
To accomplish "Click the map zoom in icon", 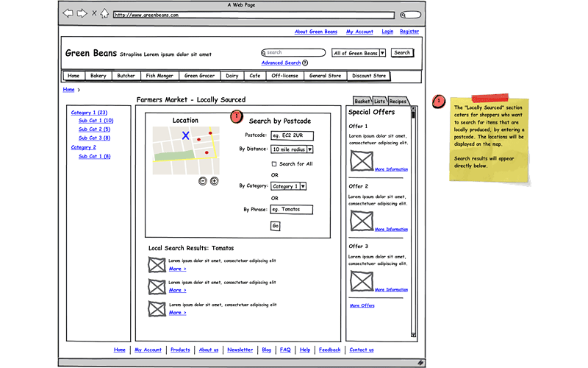I will click(214, 181).
